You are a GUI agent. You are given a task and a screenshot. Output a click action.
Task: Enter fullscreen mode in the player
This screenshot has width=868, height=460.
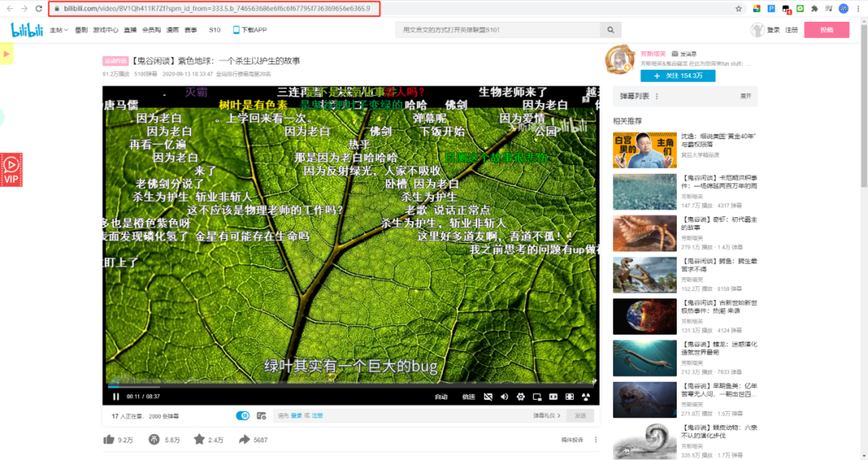tap(570, 396)
